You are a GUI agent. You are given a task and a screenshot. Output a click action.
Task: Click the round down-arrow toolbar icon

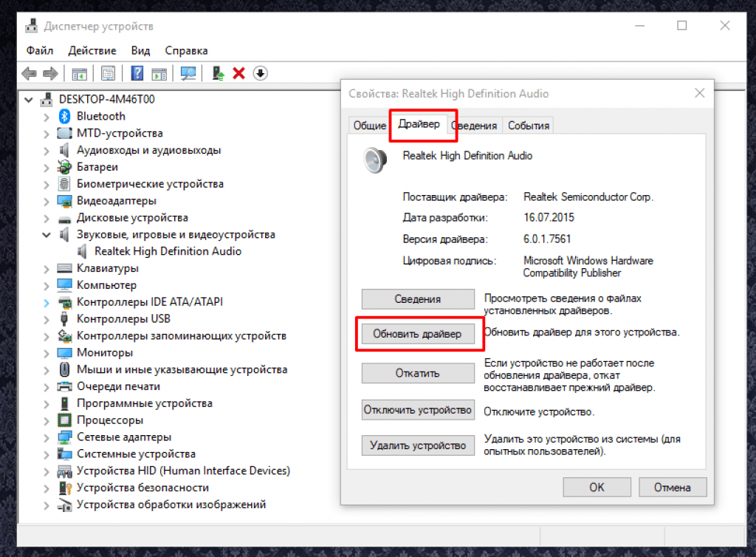(261, 73)
